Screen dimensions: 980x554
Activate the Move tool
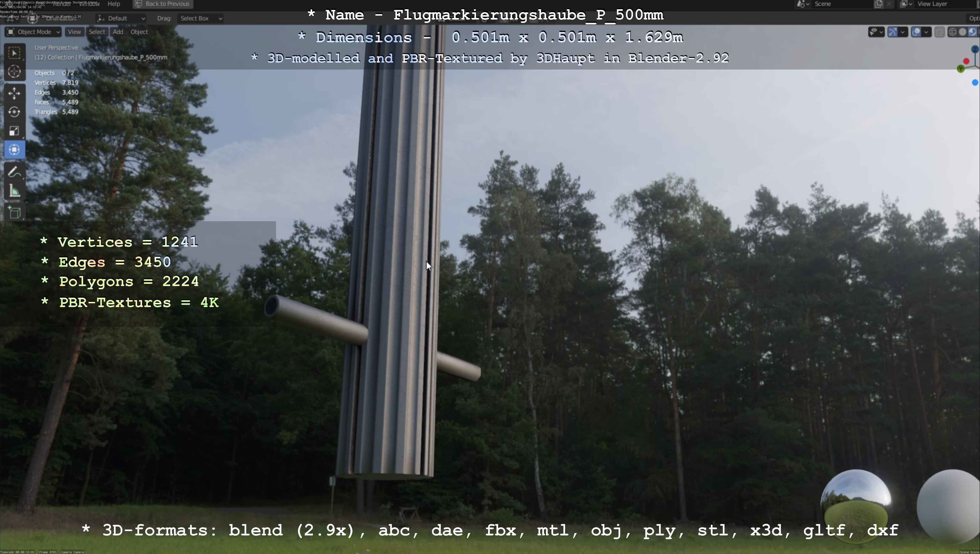click(14, 93)
